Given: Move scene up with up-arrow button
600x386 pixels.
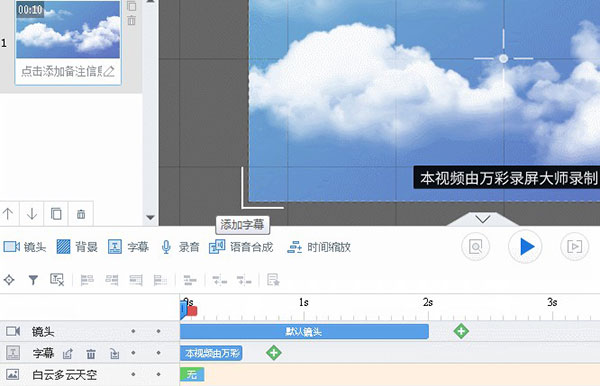Looking at the screenshot, I should click(8, 213).
